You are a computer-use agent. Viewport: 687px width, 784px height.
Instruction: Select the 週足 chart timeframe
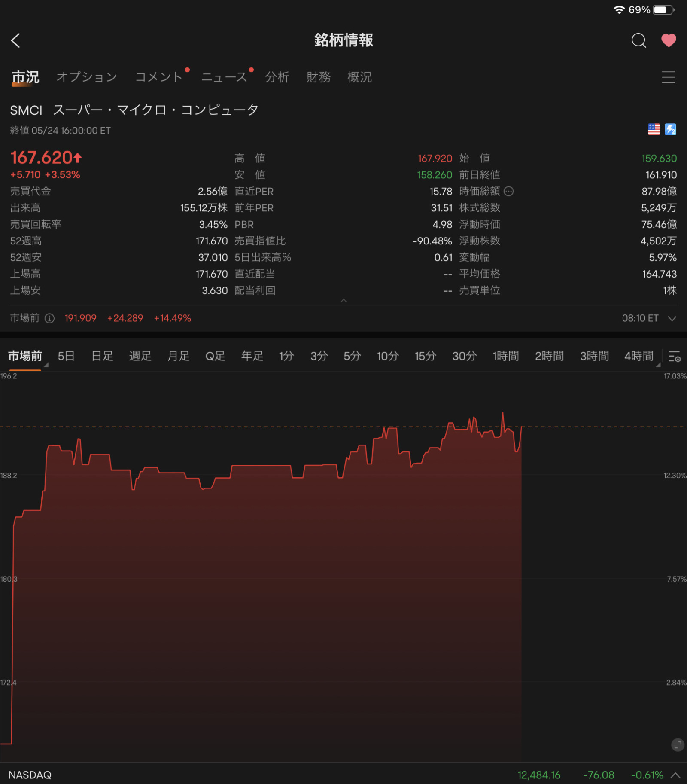140,356
